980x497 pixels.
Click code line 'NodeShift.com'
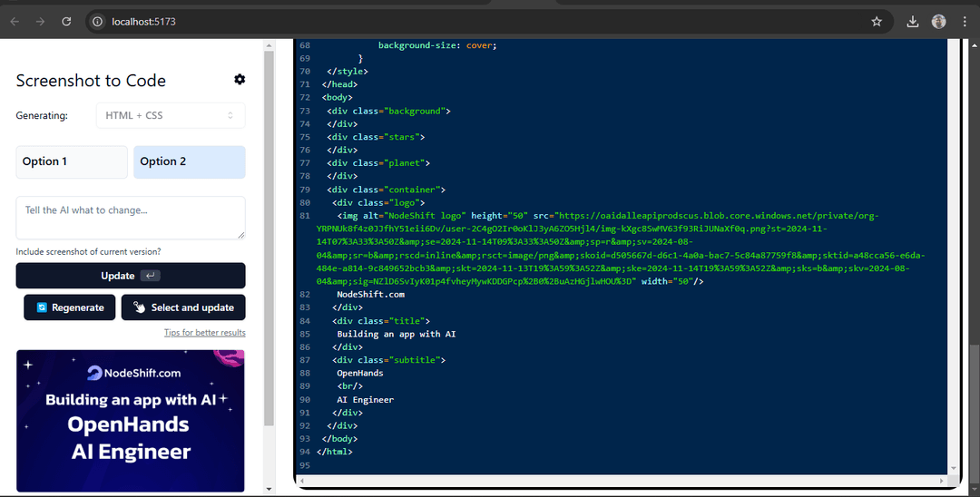[370, 294]
